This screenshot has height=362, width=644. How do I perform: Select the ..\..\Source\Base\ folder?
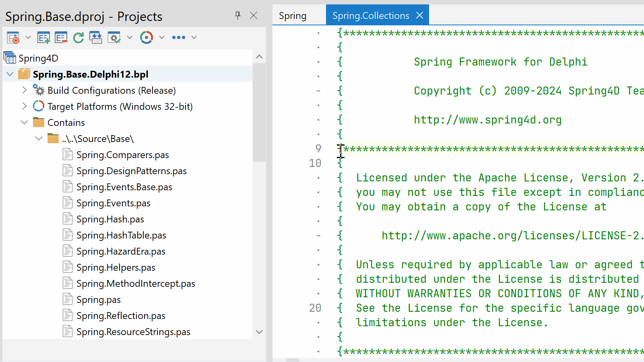(98, 139)
